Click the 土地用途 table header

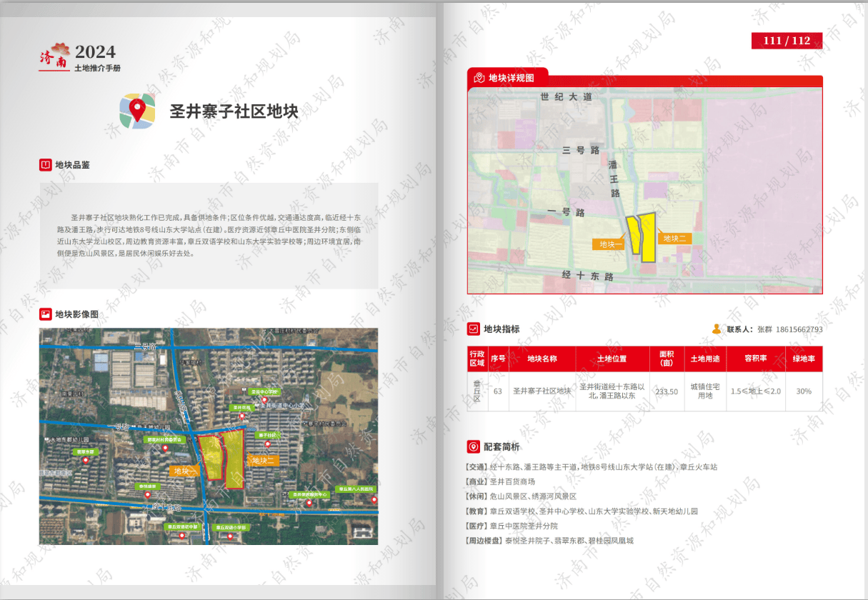705,359
